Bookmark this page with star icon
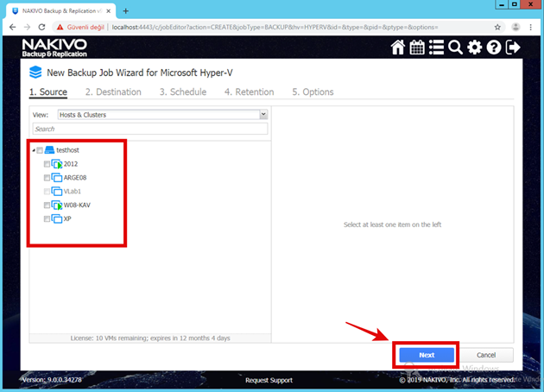544x392 pixels. (x=497, y=27)
